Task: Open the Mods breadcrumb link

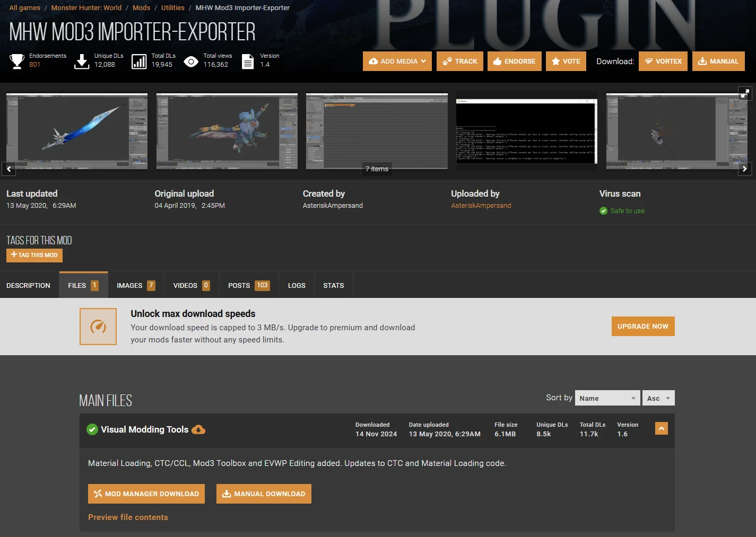Action: click(141, 8)
